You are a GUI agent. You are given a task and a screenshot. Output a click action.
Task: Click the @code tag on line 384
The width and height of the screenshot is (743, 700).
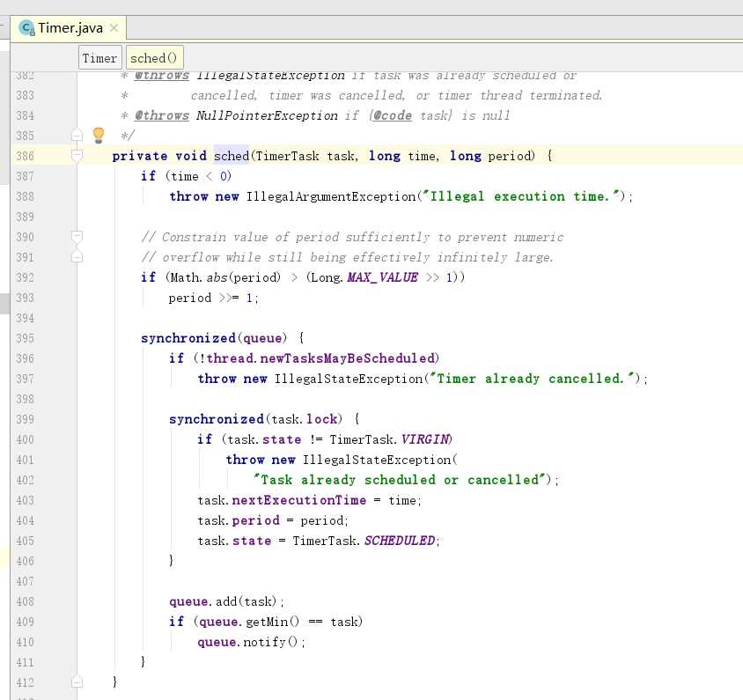(x=393, y=115)
